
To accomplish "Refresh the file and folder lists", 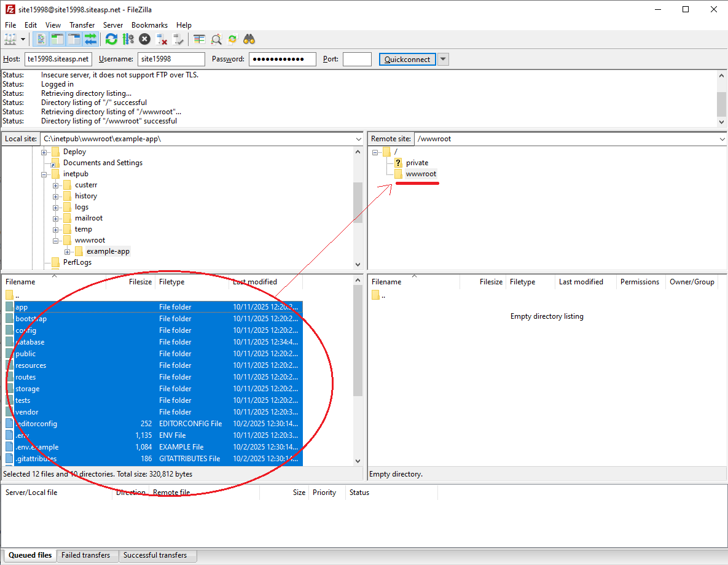I will pos(111,39).
